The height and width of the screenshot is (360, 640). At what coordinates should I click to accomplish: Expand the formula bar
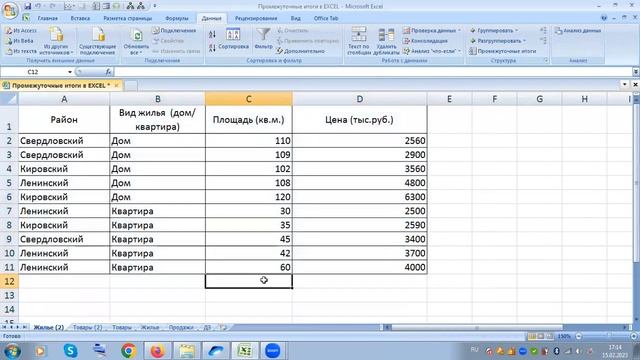(636, 72)
